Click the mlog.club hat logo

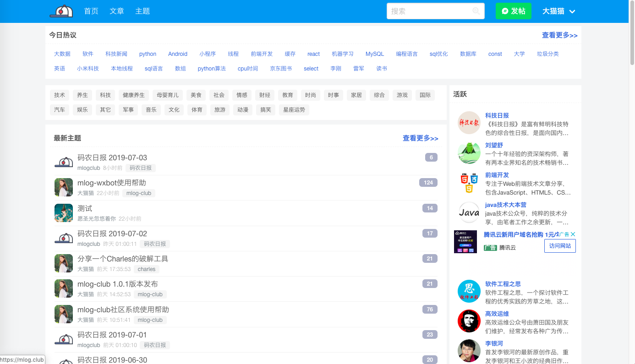pyautogui.click(x=62, y=10)
